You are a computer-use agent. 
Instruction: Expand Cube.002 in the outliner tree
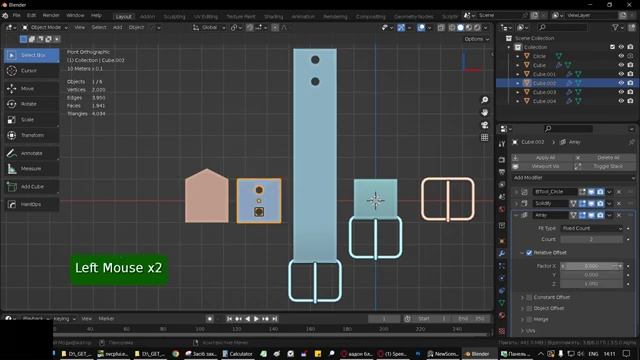click(518, 83)
